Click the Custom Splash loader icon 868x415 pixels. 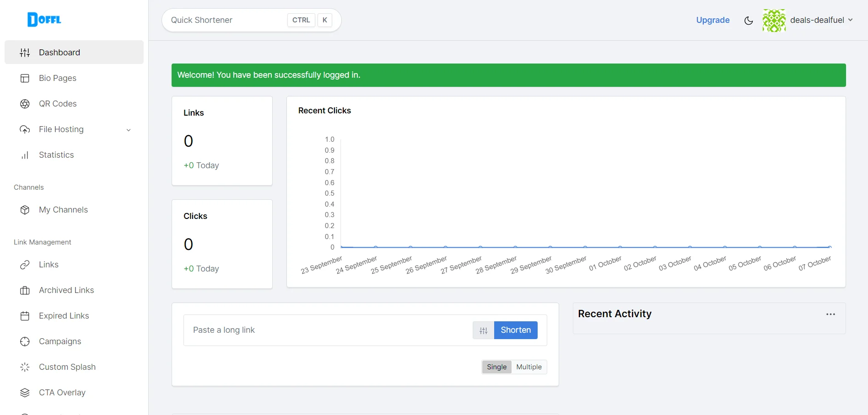tap(25, 367)
